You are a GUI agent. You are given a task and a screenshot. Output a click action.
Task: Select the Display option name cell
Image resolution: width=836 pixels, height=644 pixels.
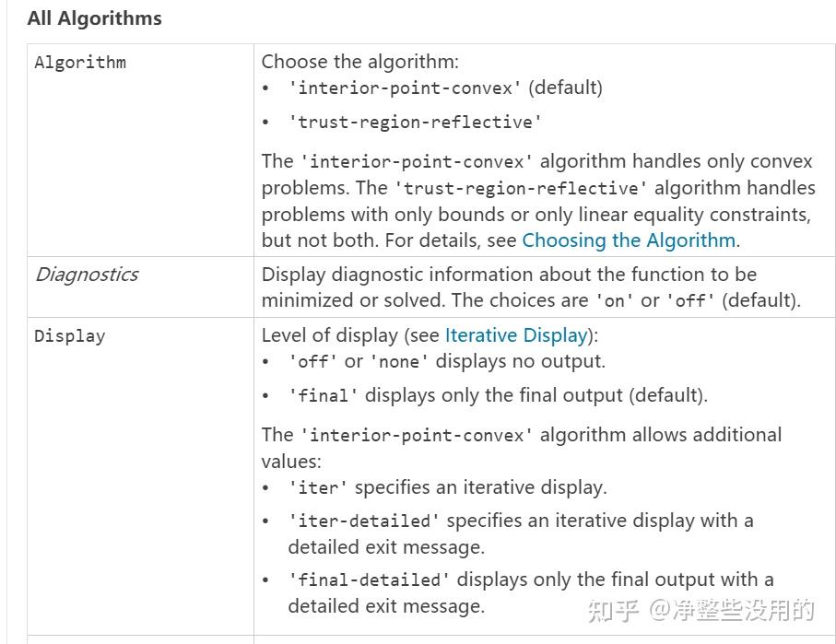pos(70,336)
